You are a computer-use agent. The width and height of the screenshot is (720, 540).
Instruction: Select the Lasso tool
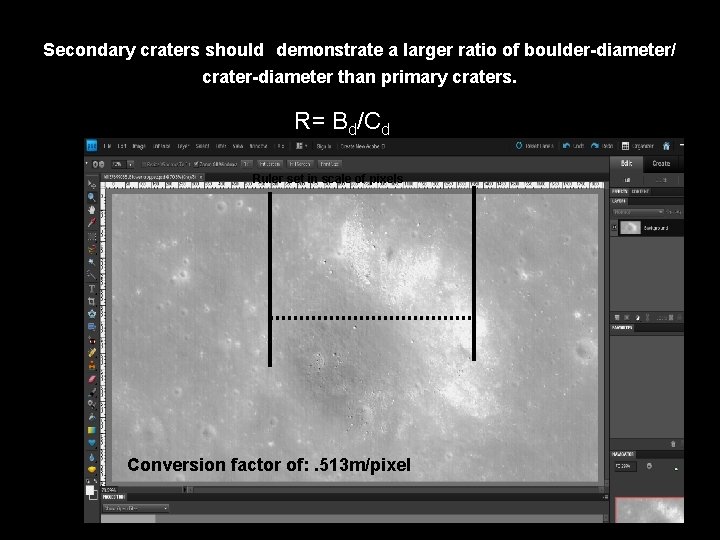tap(91, 249)
